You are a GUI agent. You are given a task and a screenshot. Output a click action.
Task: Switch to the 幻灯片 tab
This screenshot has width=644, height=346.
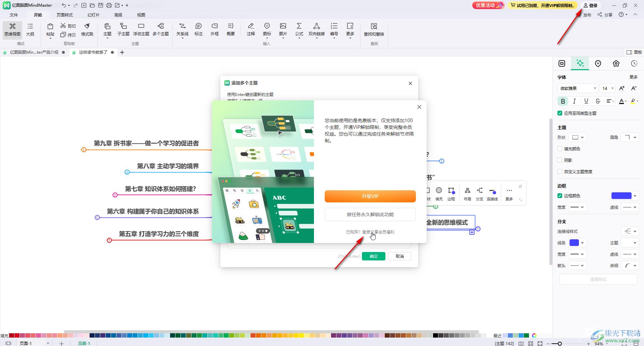pos(94,15)
